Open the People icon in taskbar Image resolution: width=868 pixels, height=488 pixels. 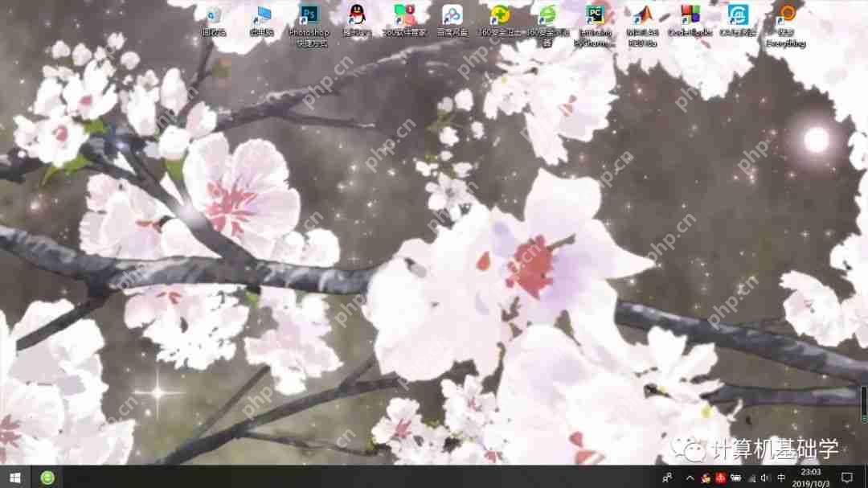(x=666, y=478)
